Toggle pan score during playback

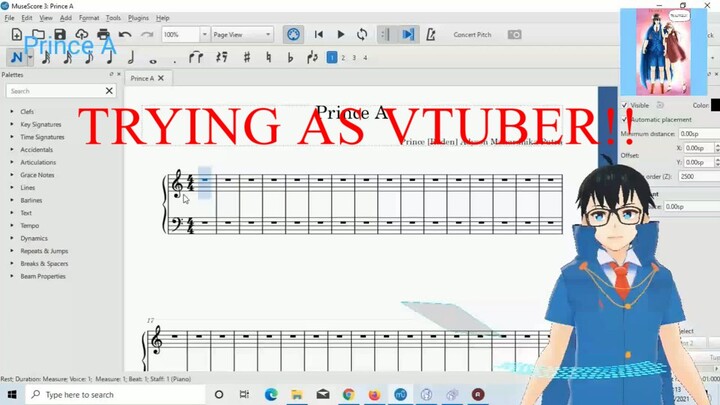(x=408, y=34)
